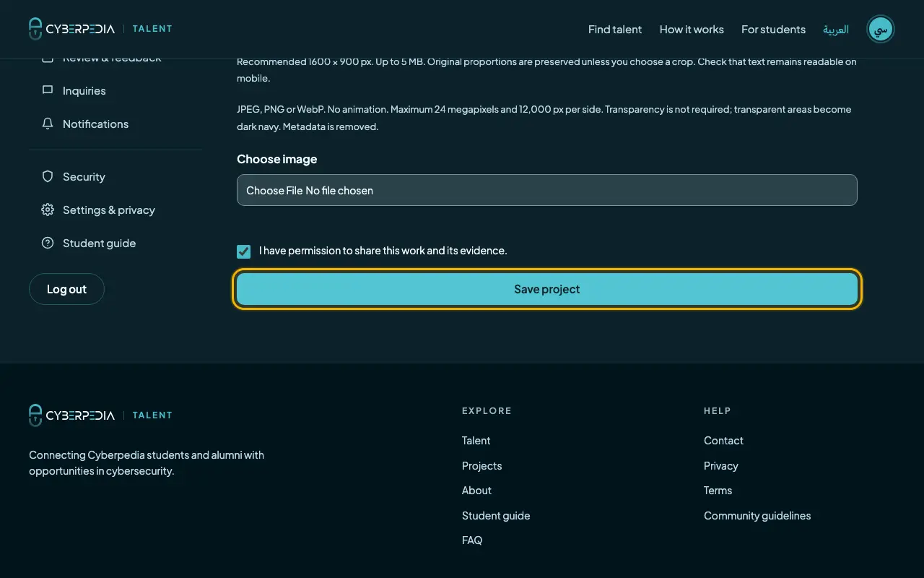Screen dimensions: 924x578
Task: Open Community guidelines in footer
Action: click(x=757, y=515)
